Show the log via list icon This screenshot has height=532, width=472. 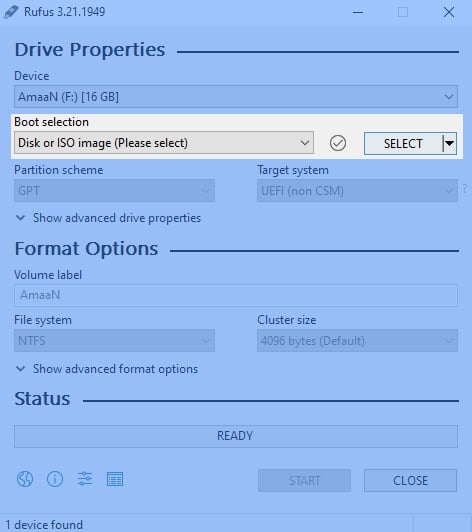coord(115,479)
